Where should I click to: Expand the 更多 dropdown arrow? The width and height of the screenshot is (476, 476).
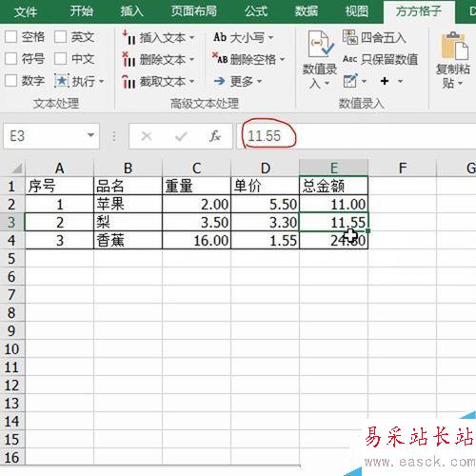coord(260,82)
